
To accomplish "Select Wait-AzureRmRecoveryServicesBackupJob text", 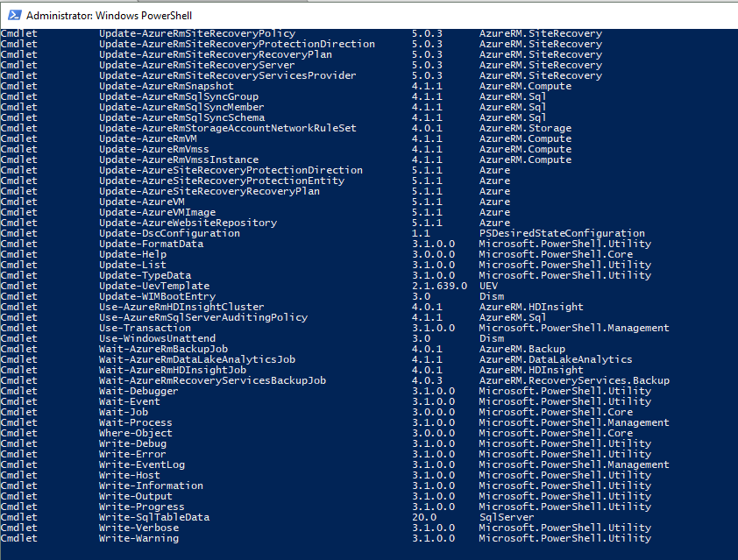I will [x=212, y=380].
